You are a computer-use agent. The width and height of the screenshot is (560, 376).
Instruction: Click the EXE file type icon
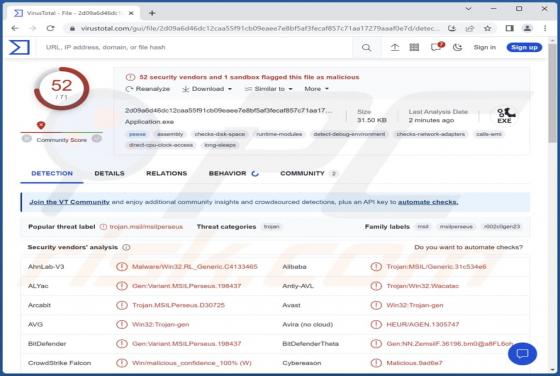click(x=505, y=116)
